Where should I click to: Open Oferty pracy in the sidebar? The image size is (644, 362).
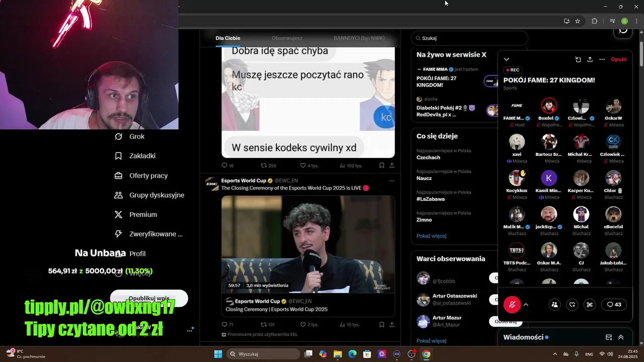[141, 175]
